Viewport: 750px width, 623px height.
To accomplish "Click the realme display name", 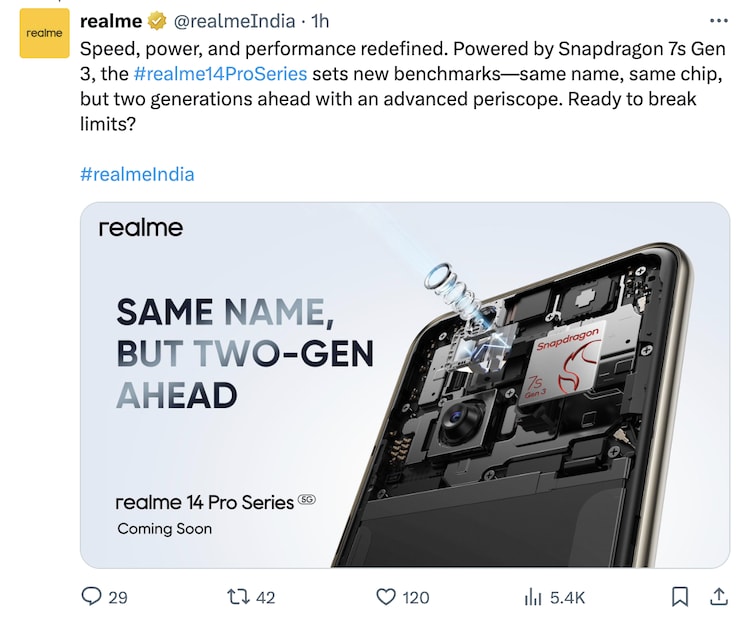I will pyautogui.click(x=111, y=21).
